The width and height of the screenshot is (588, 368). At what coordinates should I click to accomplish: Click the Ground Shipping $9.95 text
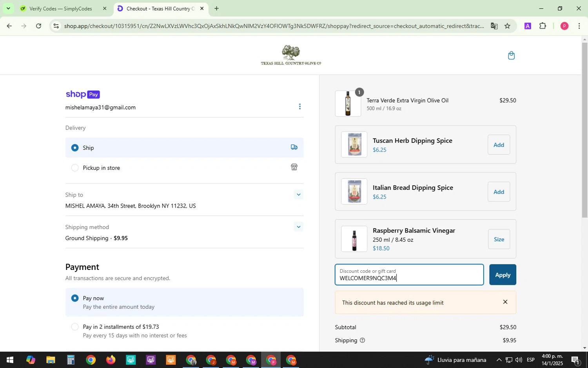[x=96, y=238]
